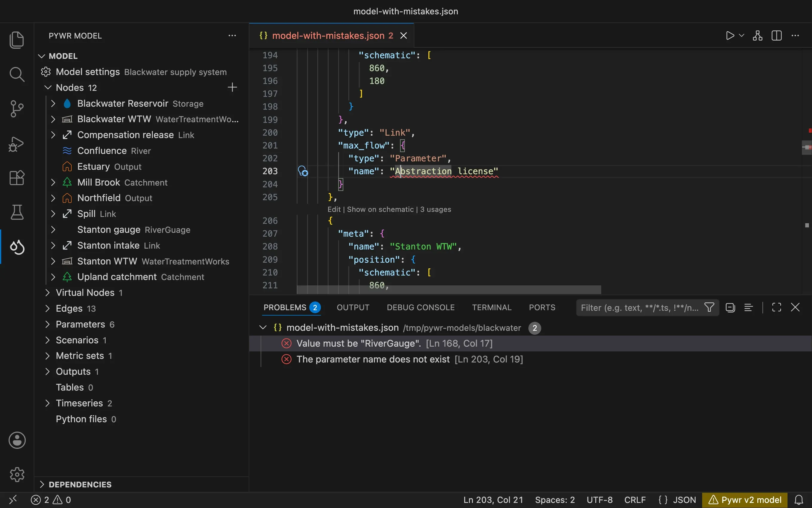Click the filter funnel icon in Problems
812x508 pixels.
click(709, 307)
